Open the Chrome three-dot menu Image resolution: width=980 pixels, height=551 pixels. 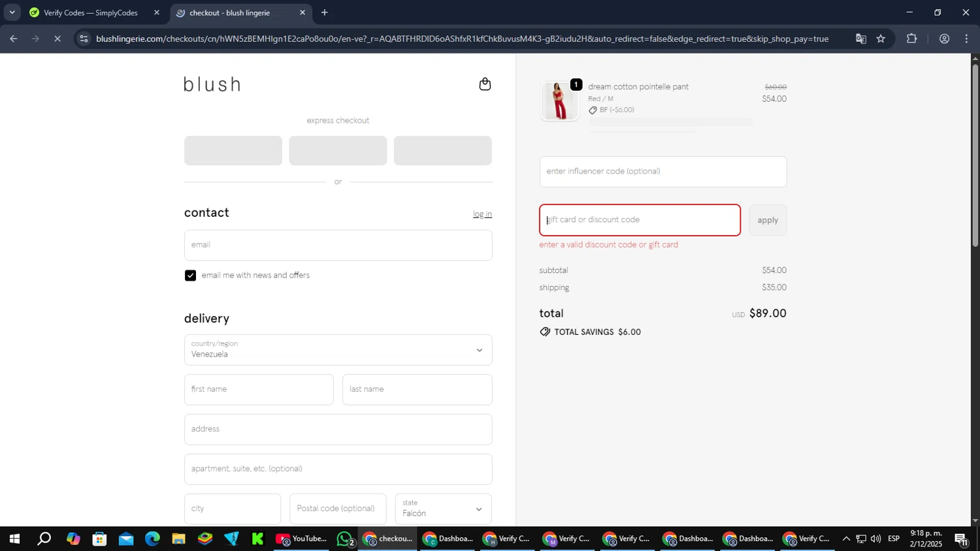tap(967, 39)
